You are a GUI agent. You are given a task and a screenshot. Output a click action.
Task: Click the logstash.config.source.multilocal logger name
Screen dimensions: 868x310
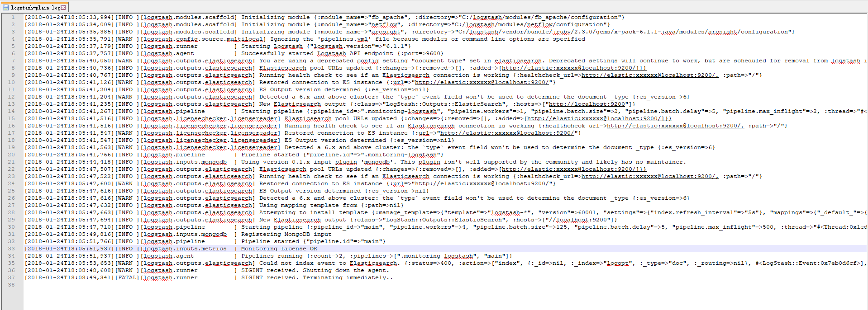tap(203, 39)
